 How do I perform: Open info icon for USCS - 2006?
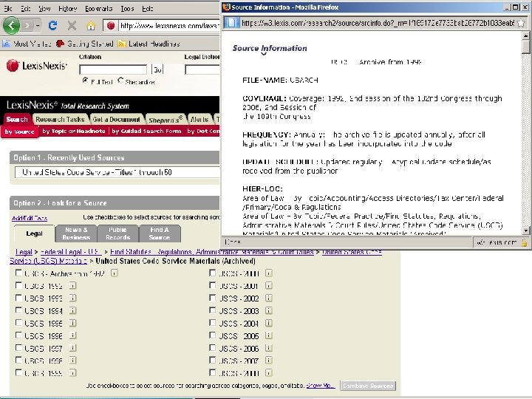pyautogui.click(x=269, y=348)
